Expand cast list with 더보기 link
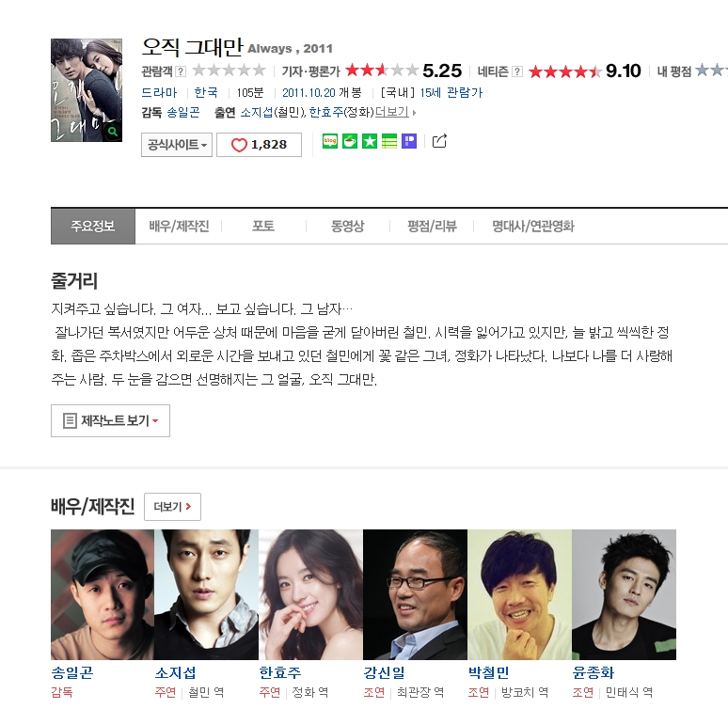Image resolution: width=728 pixels, height=725 pixels. (395, 112)
